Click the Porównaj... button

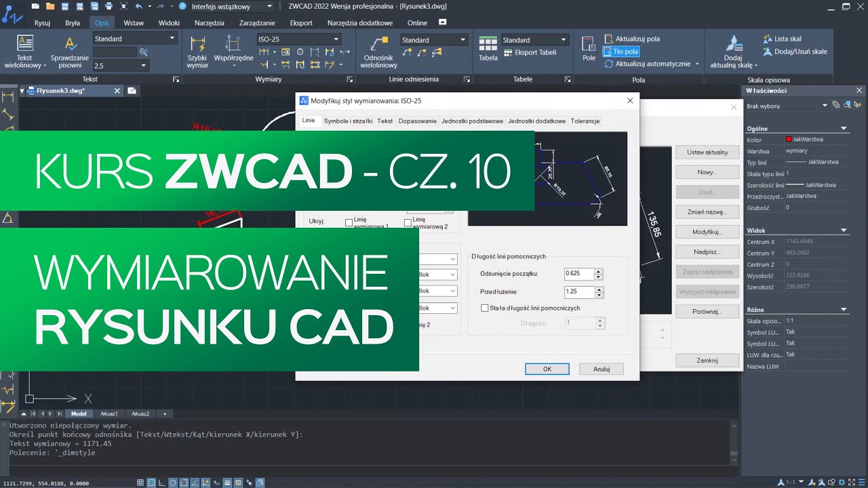(x=707, y=312)
